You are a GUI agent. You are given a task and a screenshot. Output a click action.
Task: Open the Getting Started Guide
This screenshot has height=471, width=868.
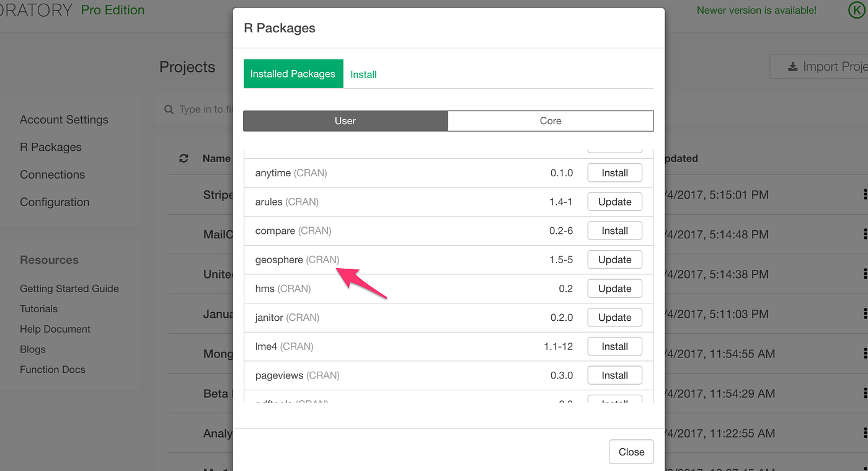(x=69, y=288)
